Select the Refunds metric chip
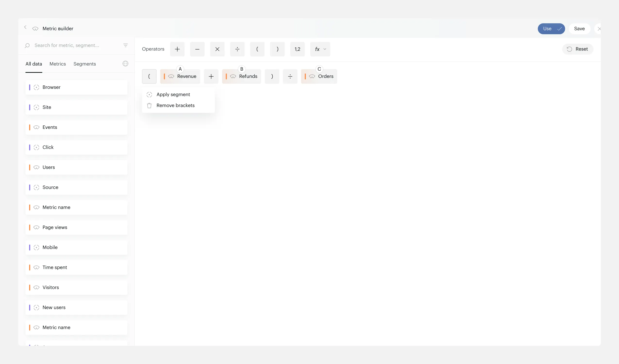The height and width of the screenshot is (364, 619). (x=242, y=76)
